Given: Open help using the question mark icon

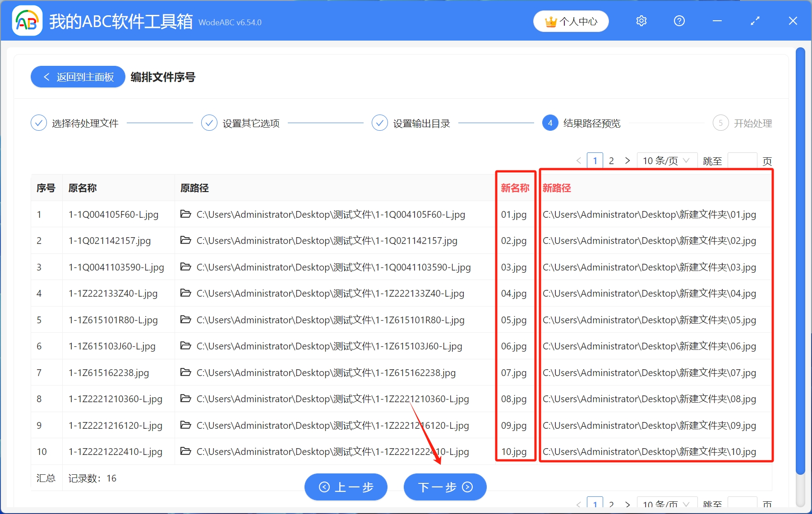Looking at the screenshot, I should pos(679,21).
